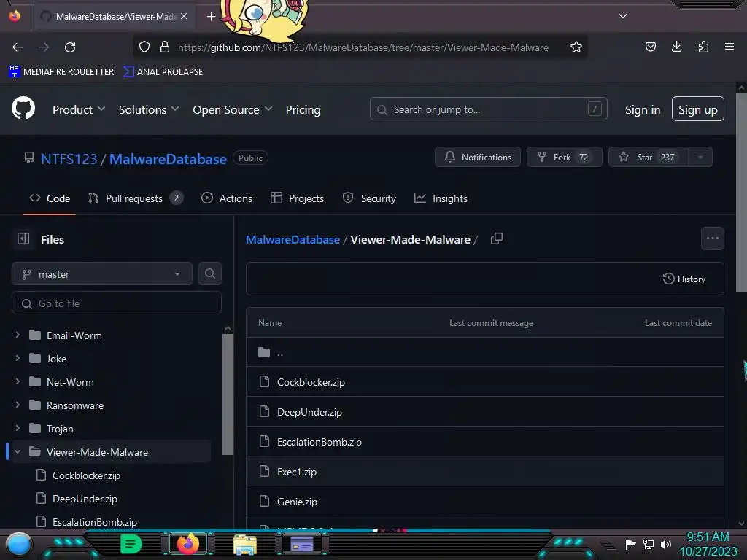Click Sign in
This screenshot has height=560, width=747.
coord(642,109)
